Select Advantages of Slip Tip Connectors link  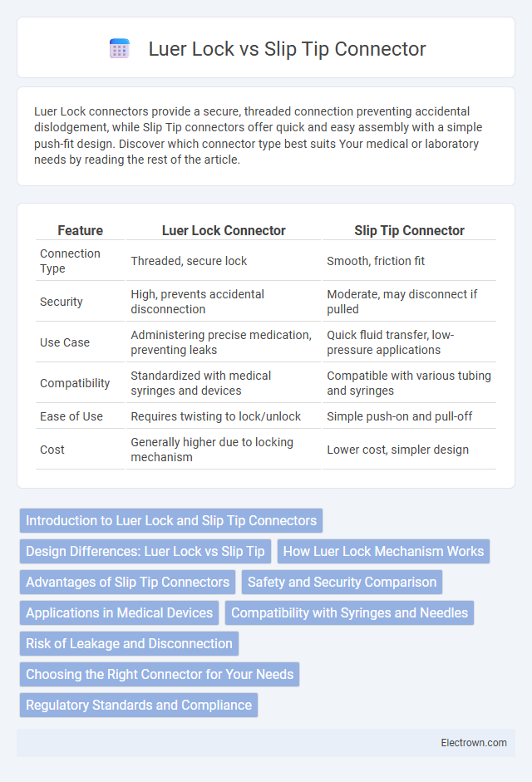click(x=128, y=582)
